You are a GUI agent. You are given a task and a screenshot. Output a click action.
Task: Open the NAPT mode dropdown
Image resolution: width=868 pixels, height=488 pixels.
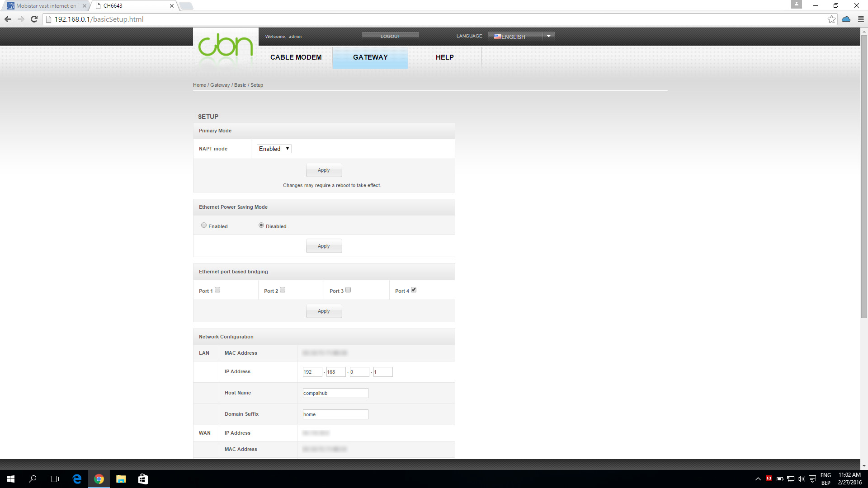coord(274,149)
